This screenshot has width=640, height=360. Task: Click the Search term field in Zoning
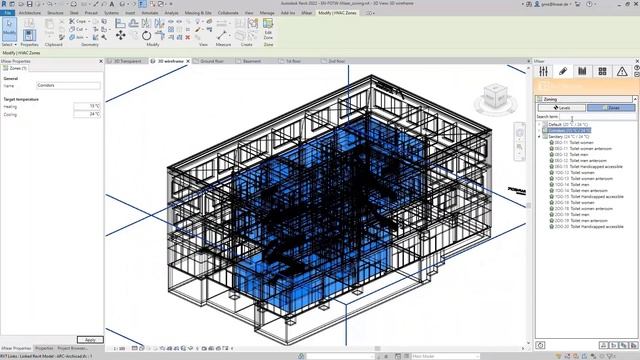pyautogui.click(x=597, y=117)
